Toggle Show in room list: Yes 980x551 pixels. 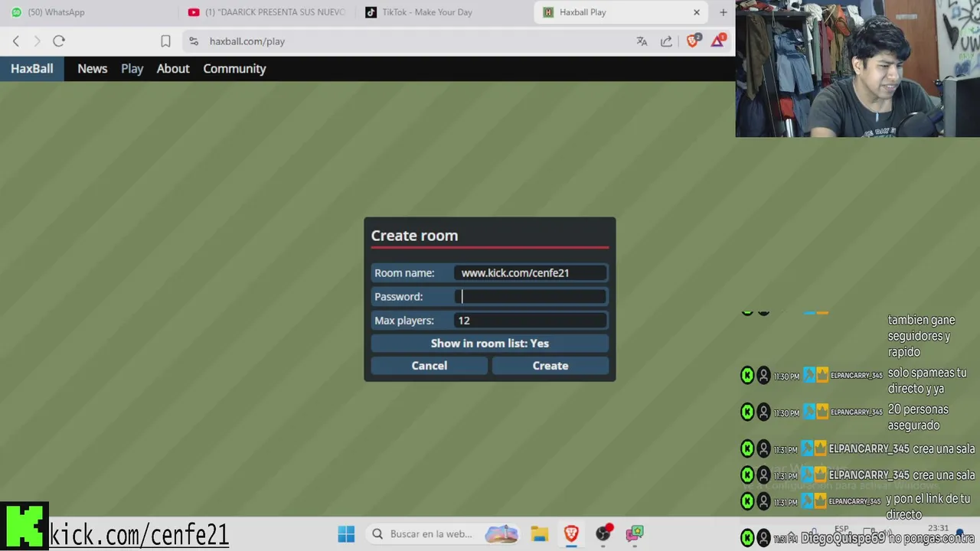click(x=490, y=344)
